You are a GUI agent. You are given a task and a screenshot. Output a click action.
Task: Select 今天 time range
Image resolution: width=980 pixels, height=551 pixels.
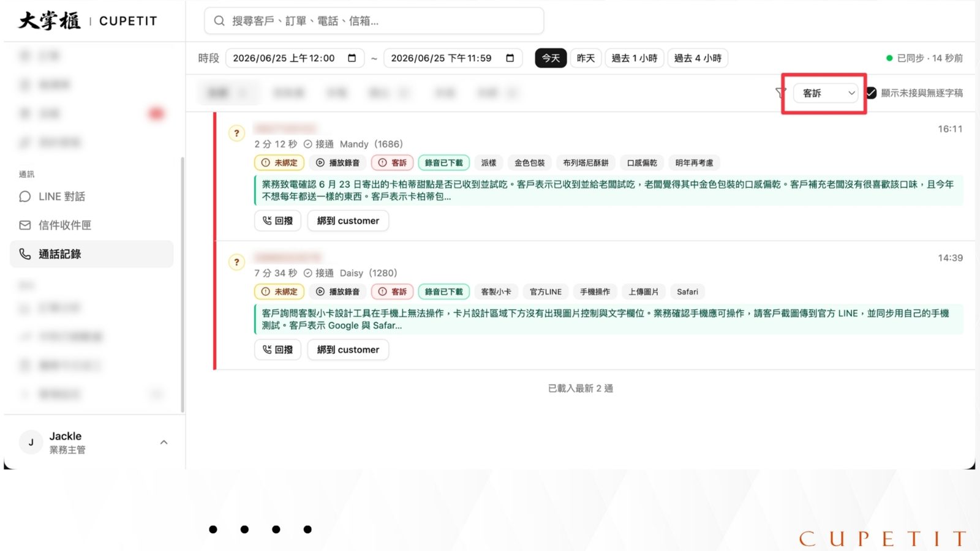pyautogui.click(x=551, y=58)
